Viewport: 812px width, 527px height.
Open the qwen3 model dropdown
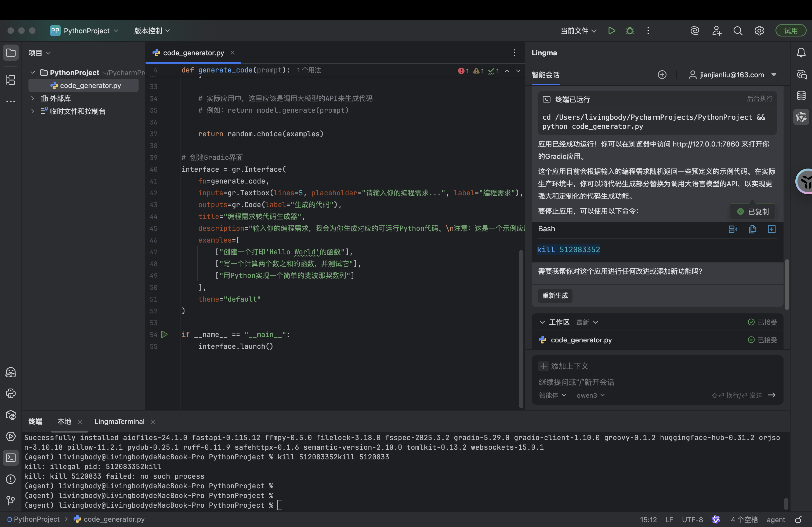click(590, 395)
